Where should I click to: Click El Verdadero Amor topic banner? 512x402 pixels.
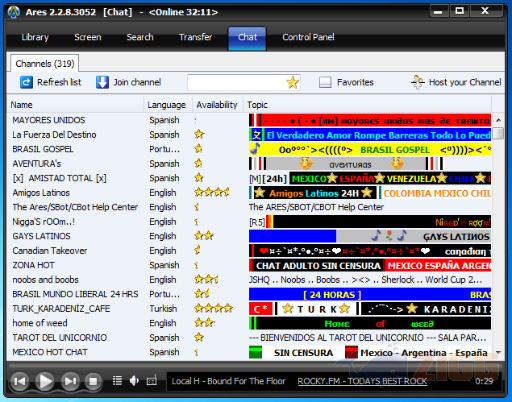[370, 135]
